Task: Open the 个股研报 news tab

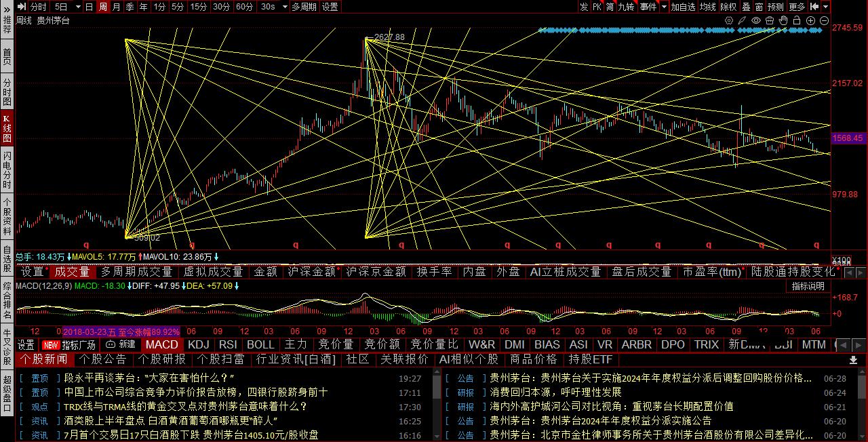Action: point(161,359)
